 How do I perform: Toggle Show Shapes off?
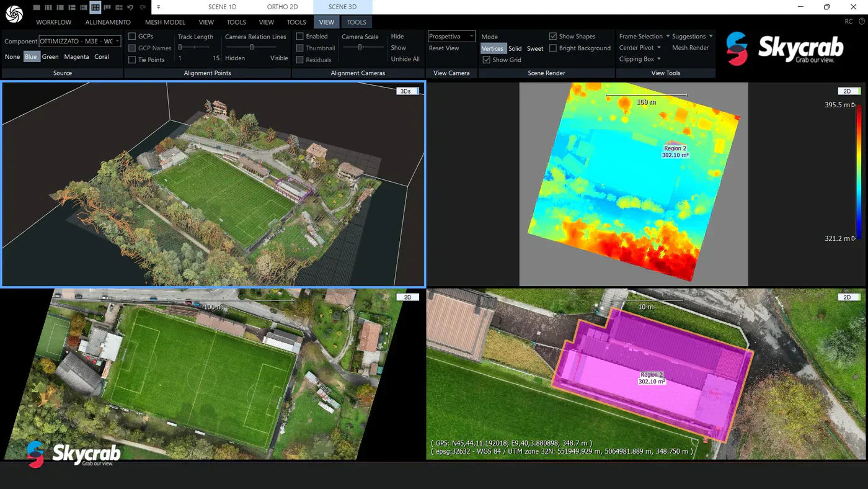553,36
